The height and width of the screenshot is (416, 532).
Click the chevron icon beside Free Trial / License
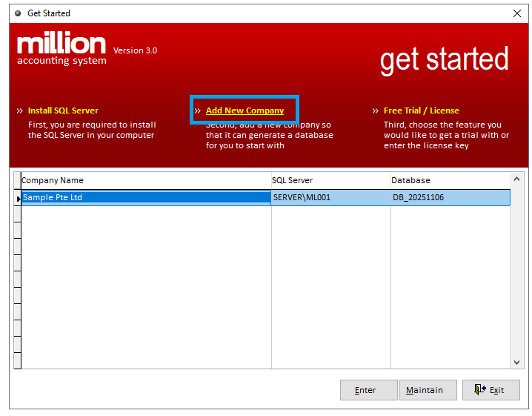point(375,110)
